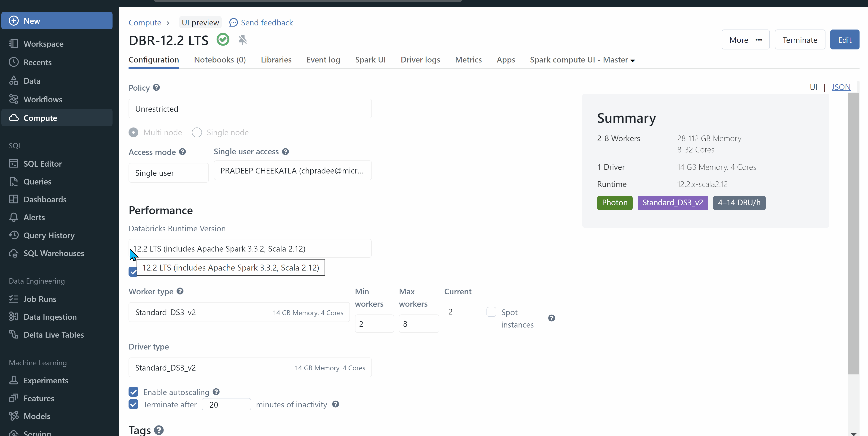Switch to Driver logs tab

coord(420,60)
